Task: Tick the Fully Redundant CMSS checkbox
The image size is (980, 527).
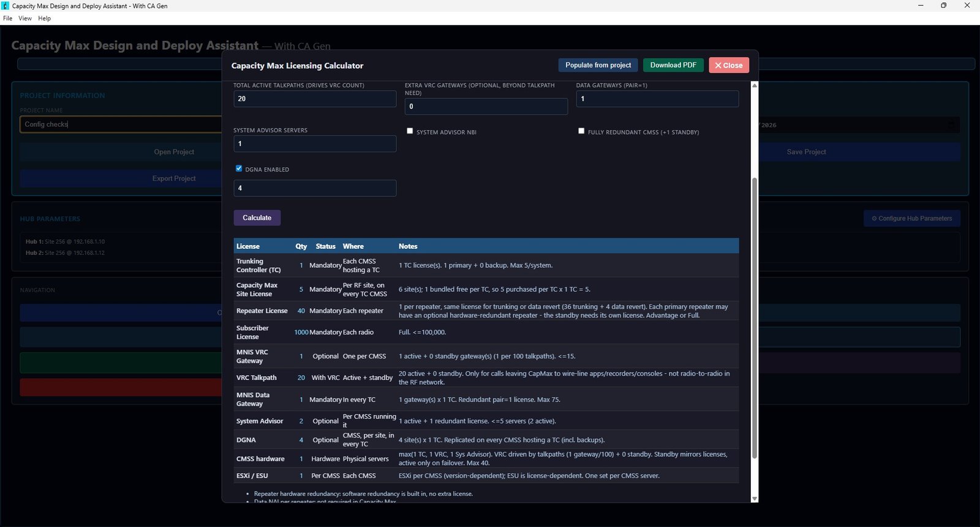Action: point(581,131)
